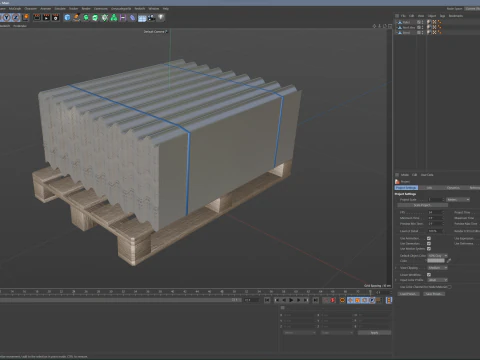The height and width of the screenshot is (360, 480).
Task: Click first object's material sphere tag
Action: pos(429,22)
